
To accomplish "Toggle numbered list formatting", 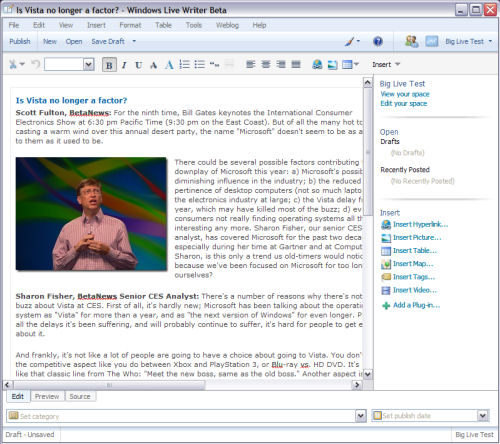I will [184, 64].
